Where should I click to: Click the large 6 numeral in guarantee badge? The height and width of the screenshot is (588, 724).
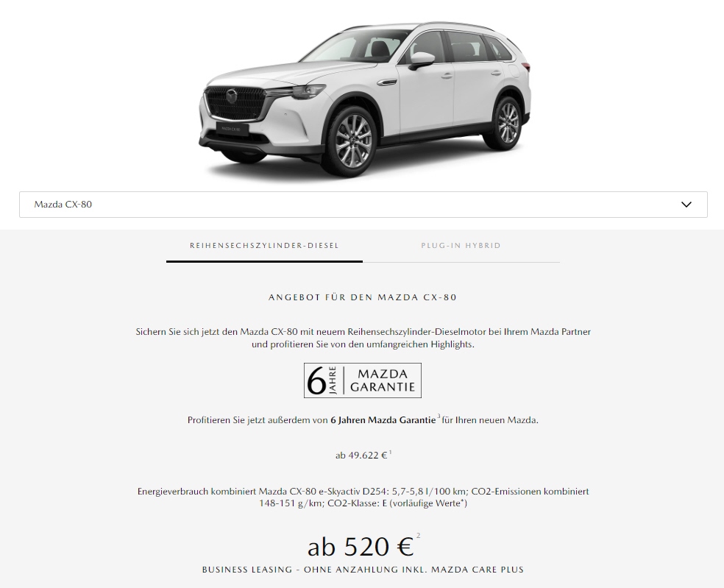point(316,381)
